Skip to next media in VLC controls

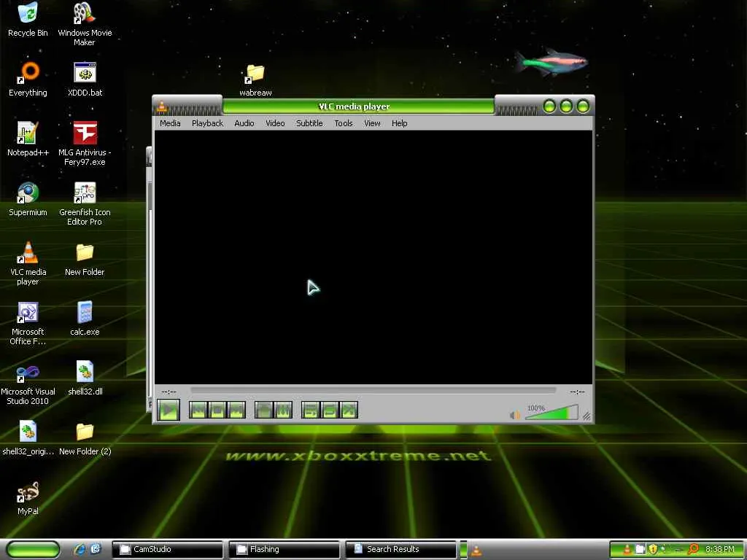coord(236,410)
